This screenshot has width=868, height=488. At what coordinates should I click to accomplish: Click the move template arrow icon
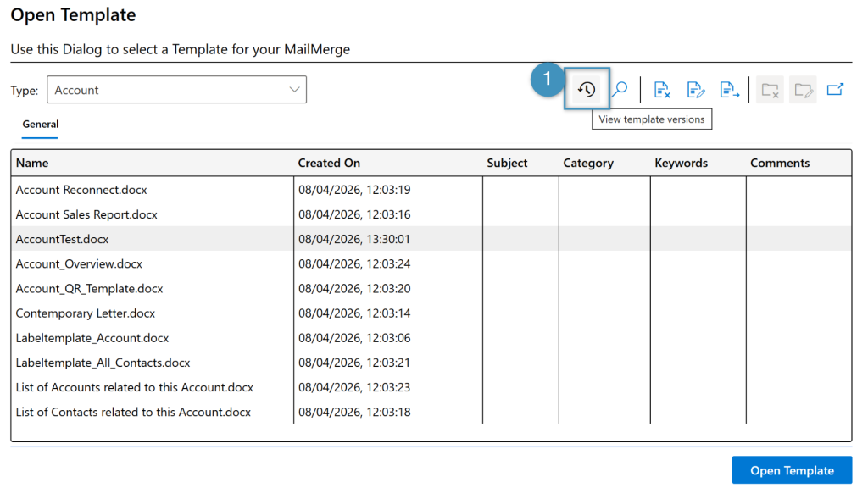click(x=729, y=89)
